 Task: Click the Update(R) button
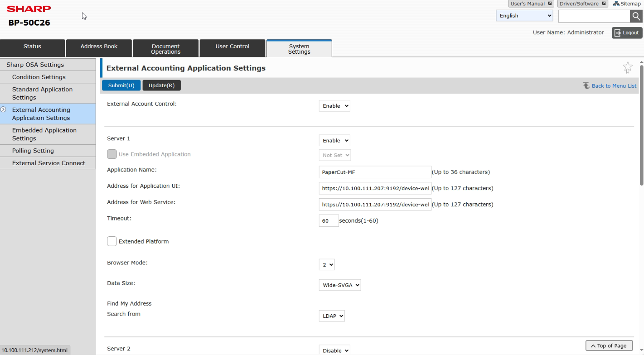coord(161,86)
